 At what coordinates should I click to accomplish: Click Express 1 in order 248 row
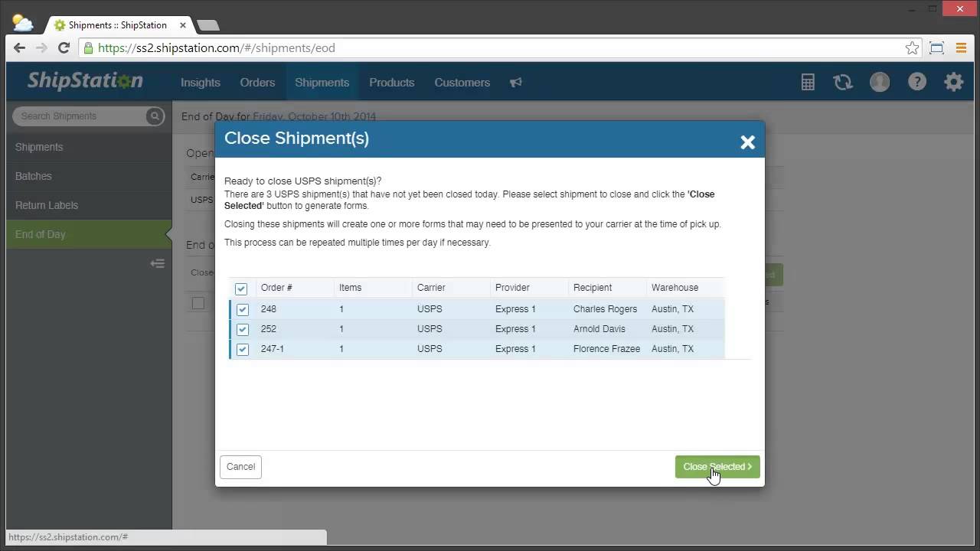[515, 309]
